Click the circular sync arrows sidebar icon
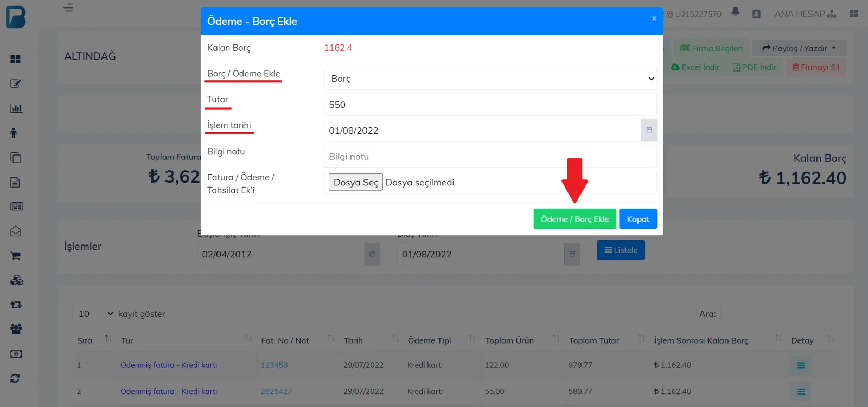Viewport: 868px width, 407px height. coord(15,378)
